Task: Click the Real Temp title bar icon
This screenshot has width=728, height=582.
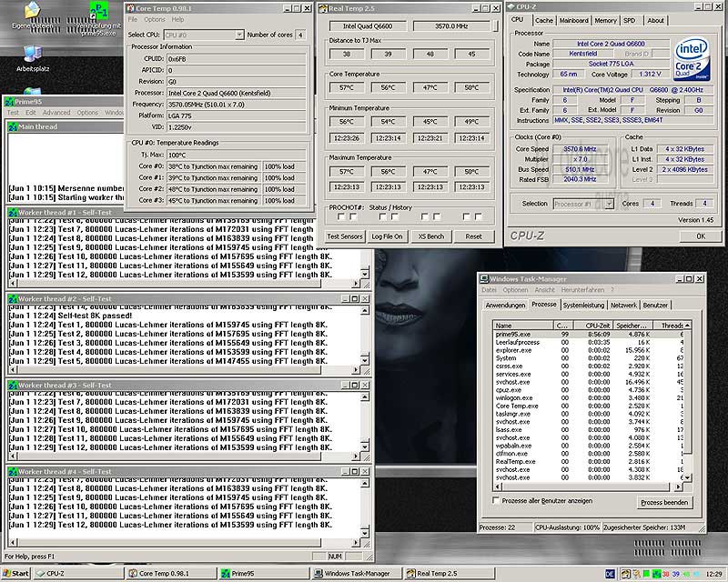Action: [x=323, y=8]
